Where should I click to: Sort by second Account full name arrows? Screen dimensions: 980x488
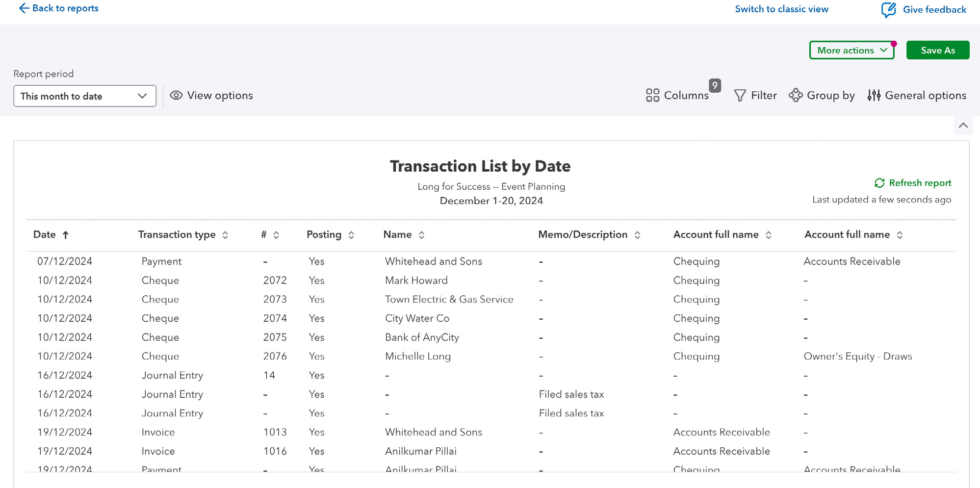(900, 235)
